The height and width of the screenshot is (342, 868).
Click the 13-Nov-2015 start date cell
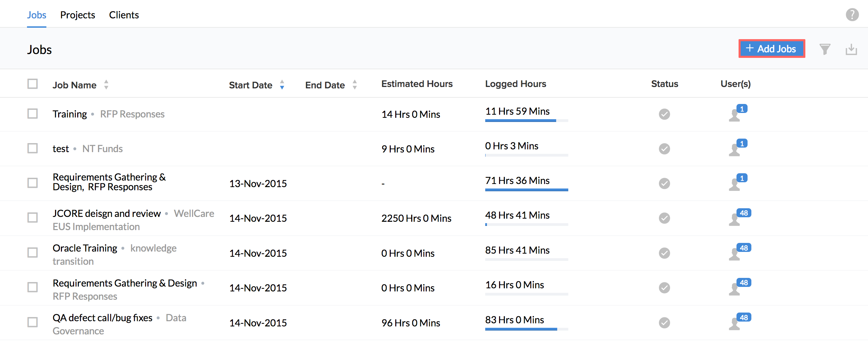pos(258,184)
